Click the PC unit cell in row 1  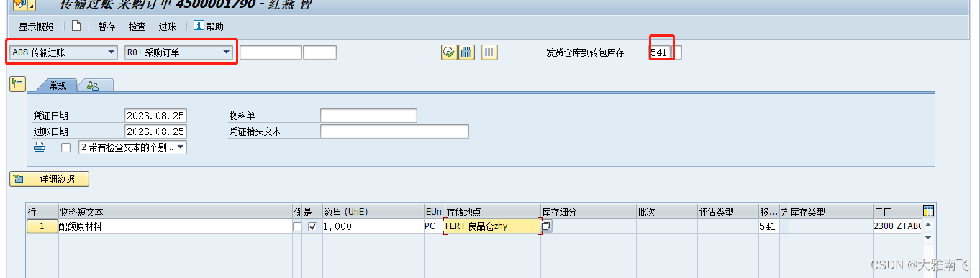pyautogui.click(x=434, y=226)
